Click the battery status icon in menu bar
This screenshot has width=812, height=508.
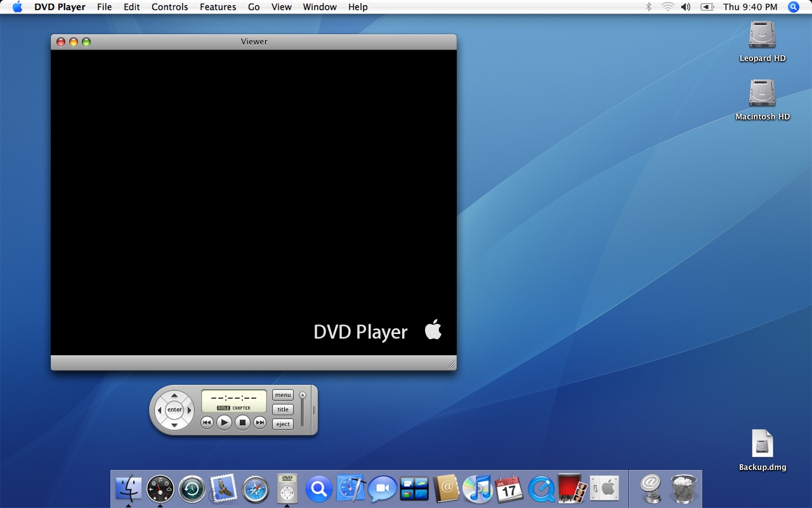pyautogui.click(x=707, y=7)
